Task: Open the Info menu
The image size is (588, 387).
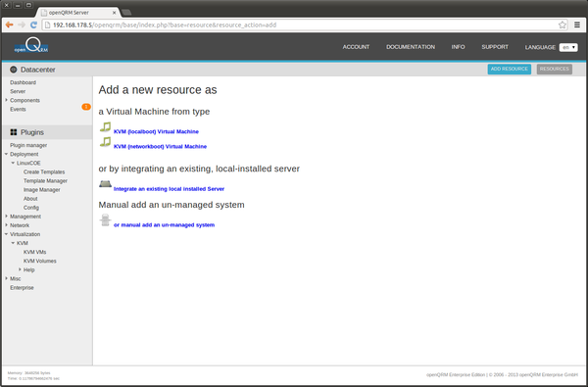Action: [458, 47]
